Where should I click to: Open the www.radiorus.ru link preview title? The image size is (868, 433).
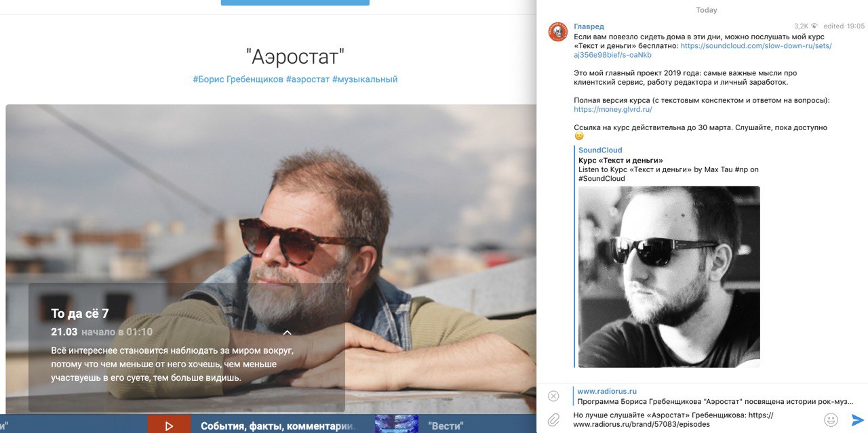click(x=607, y=391)
